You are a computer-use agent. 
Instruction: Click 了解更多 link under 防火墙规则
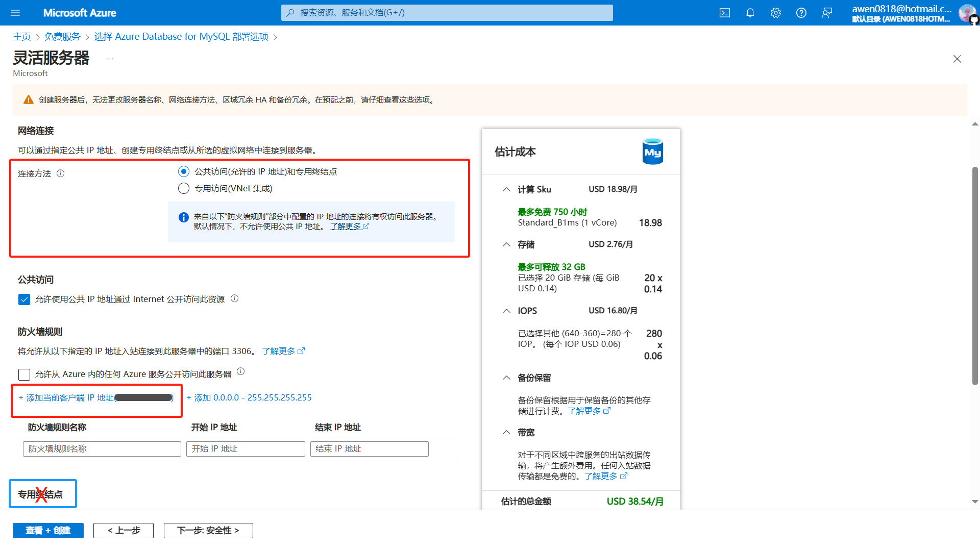pyautogui.click(x=283, y=351)
